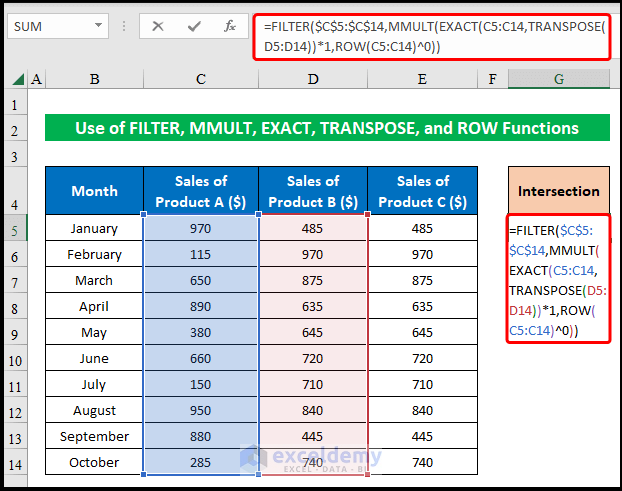Click the Month header cell
622x491 pixels.
[94, 191]
